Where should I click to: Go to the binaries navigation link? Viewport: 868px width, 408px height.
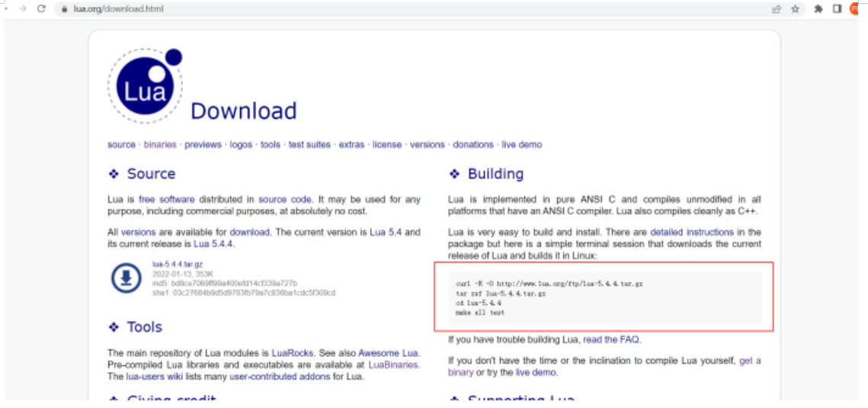[160, 144]
